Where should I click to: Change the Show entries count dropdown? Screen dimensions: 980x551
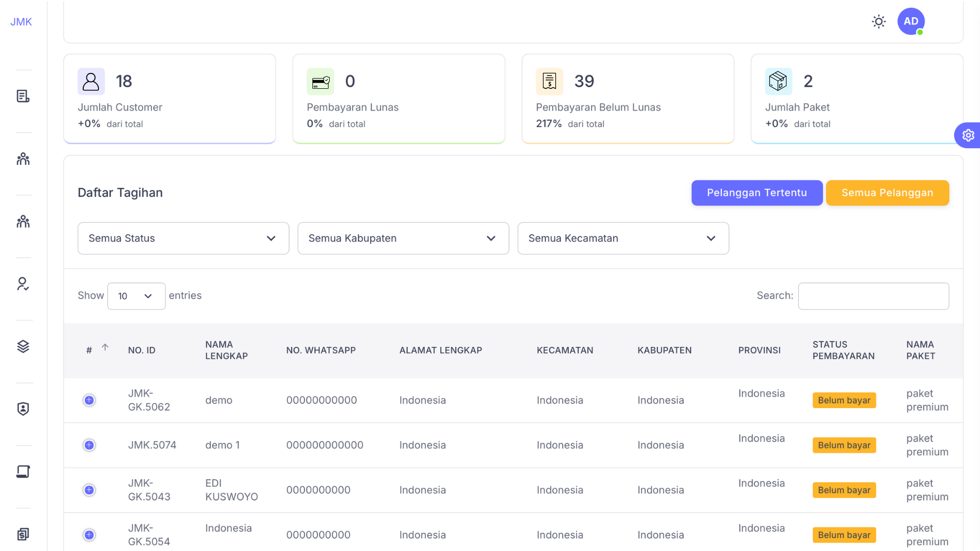point(136,296)
